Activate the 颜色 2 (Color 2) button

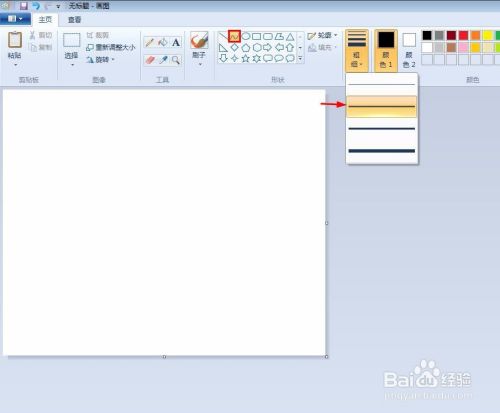click(x=409, y=50)
